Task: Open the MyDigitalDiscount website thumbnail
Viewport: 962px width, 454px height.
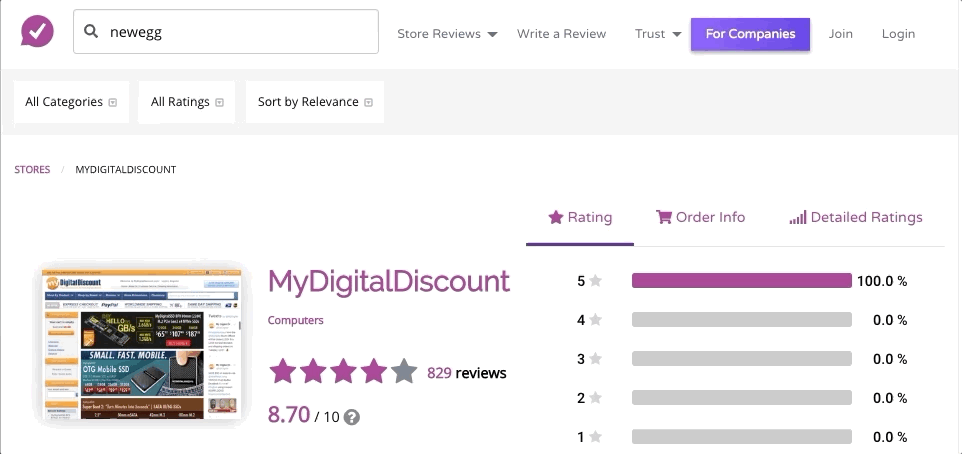Action: 140,344
